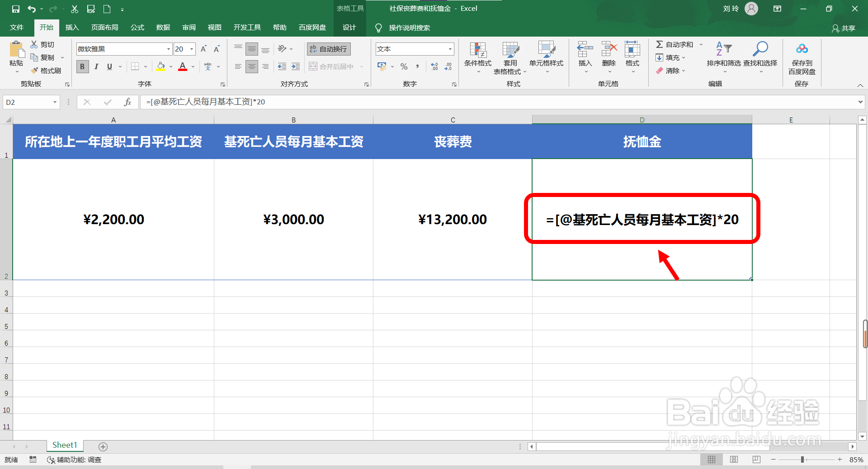The image size is (868, 469).
Task: Toggle bold formatting
Action: 82,66
